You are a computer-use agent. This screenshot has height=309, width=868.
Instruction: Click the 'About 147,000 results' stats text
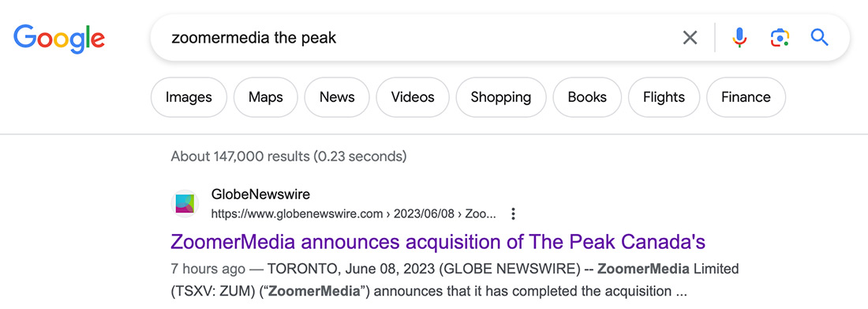289,156
